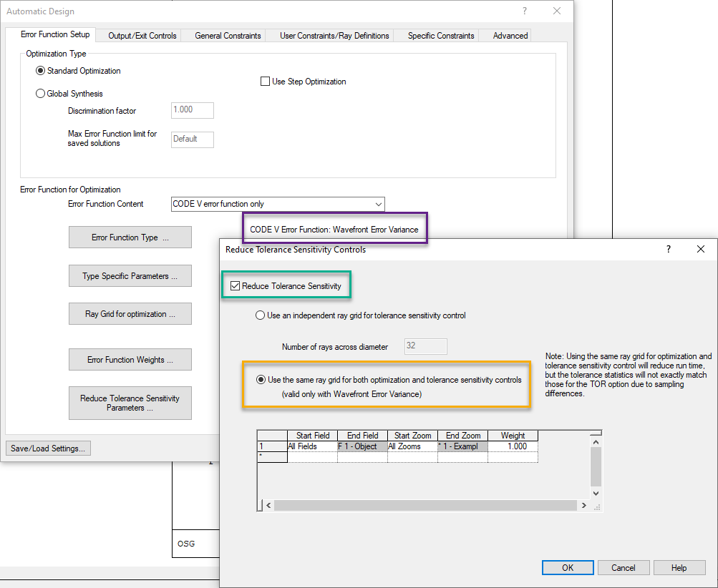Open the General Constraints tab

[228, 36]
